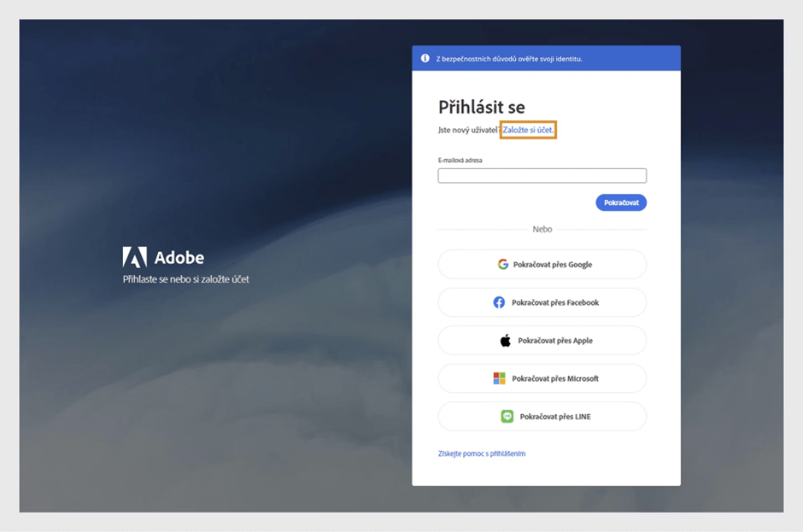Click the 'Nebo' separator label
Image resolution: width=803 pixels, height=532 pixels.
click(542, 230)
